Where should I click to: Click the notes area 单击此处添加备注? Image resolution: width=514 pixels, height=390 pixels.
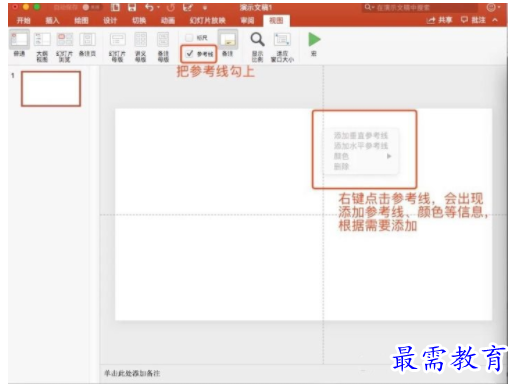[132, 373]
